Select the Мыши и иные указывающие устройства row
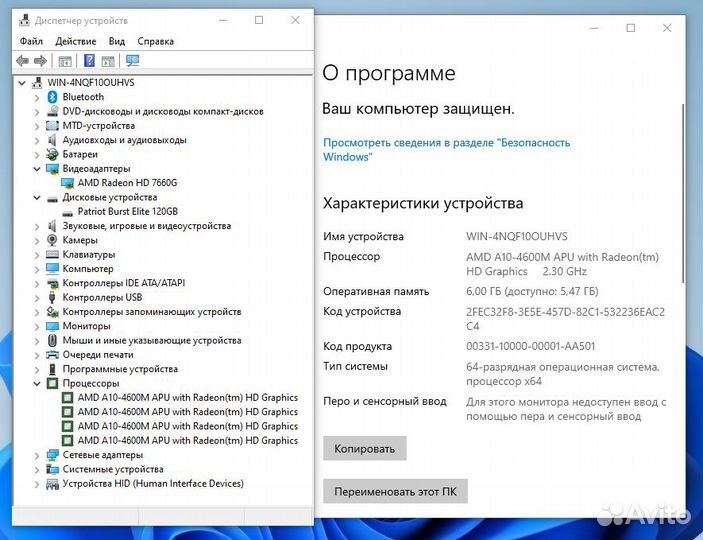The image size is (703, 540). pos(152,341)
